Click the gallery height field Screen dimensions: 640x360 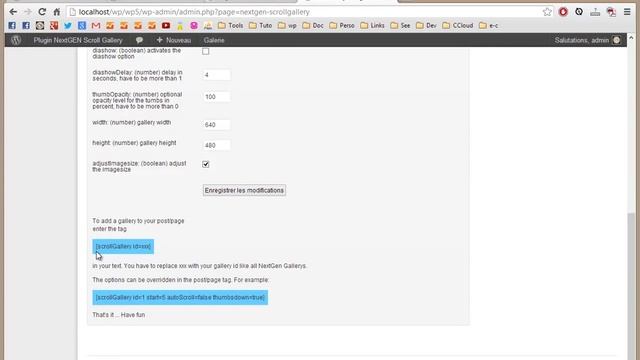216,145
